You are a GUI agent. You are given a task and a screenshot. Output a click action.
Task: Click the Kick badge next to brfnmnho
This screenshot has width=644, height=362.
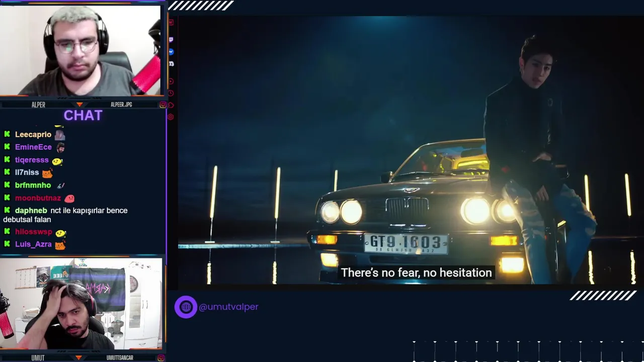tap(7, 185)
